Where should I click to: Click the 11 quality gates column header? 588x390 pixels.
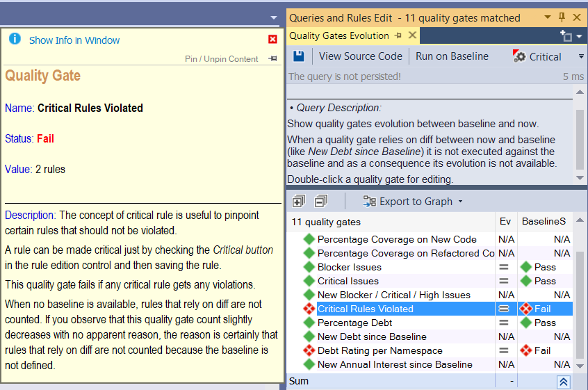pyautogui.click(x=392, y=222)
